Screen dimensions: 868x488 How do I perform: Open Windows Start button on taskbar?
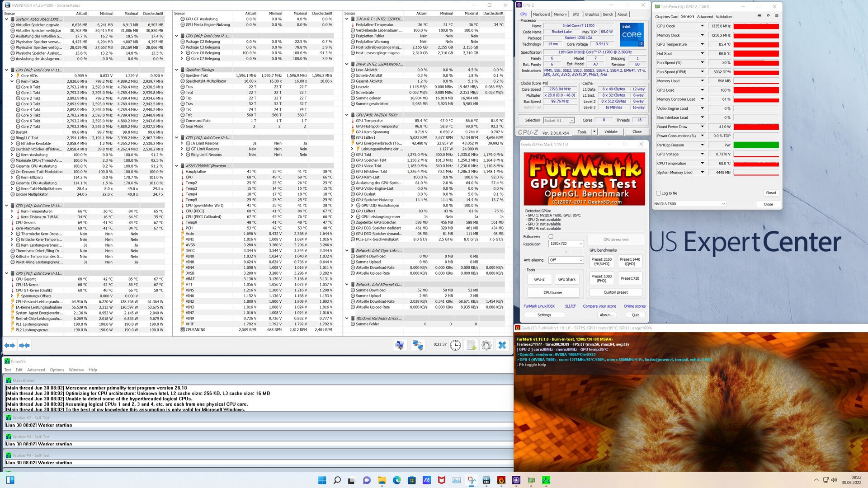tap(322, 480)
